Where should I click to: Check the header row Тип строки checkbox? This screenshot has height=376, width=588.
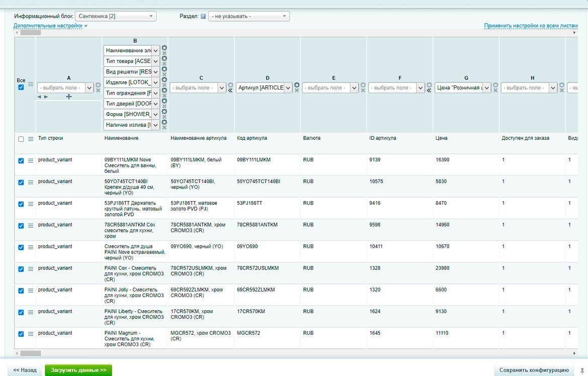tap(21, 139)
